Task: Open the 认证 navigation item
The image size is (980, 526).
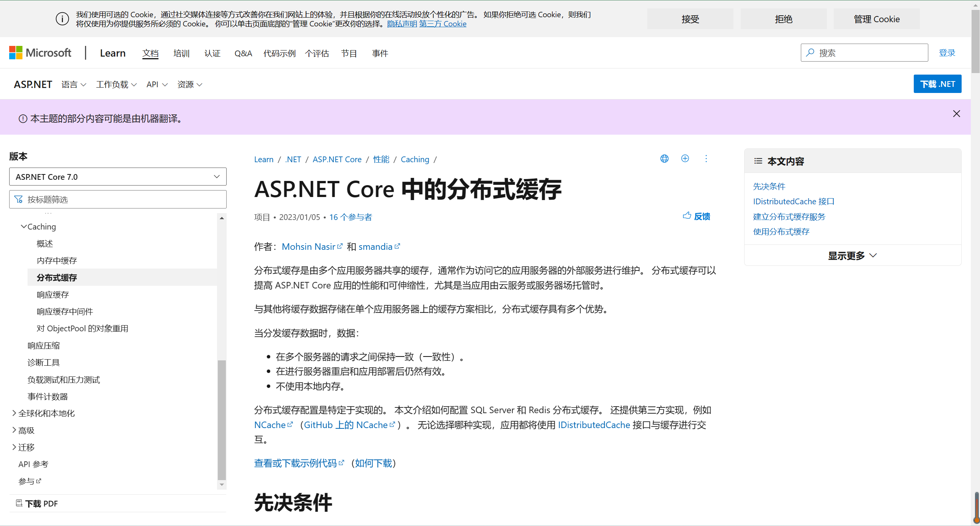Action: click(212, 53)
